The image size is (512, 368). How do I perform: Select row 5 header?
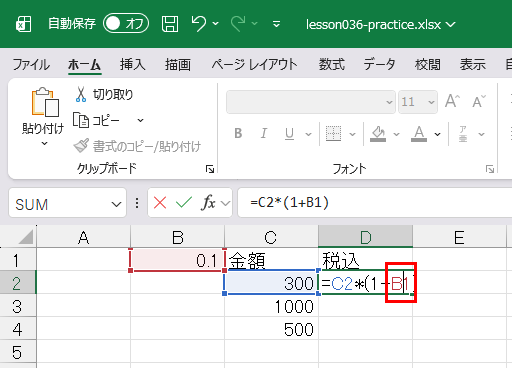[18, 353]
